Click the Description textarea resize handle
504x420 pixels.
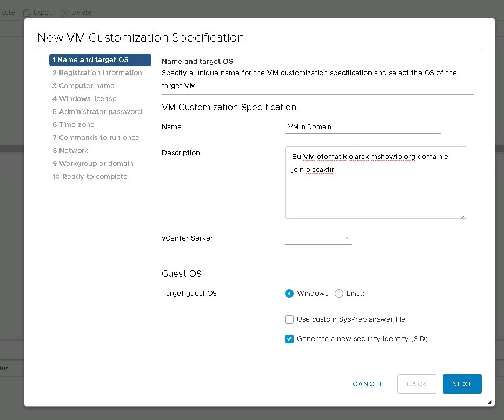pyautogui.click(x=464, y=216)
